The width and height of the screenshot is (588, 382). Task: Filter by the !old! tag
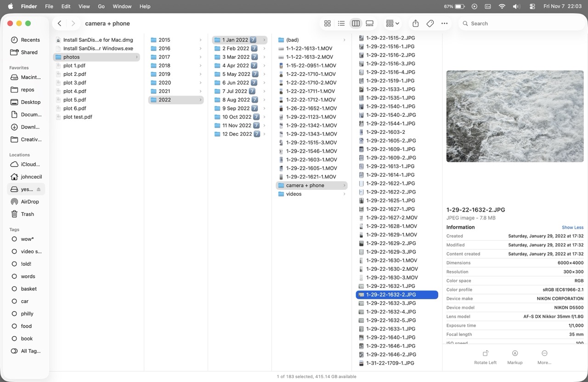click(x=26, y=264)
